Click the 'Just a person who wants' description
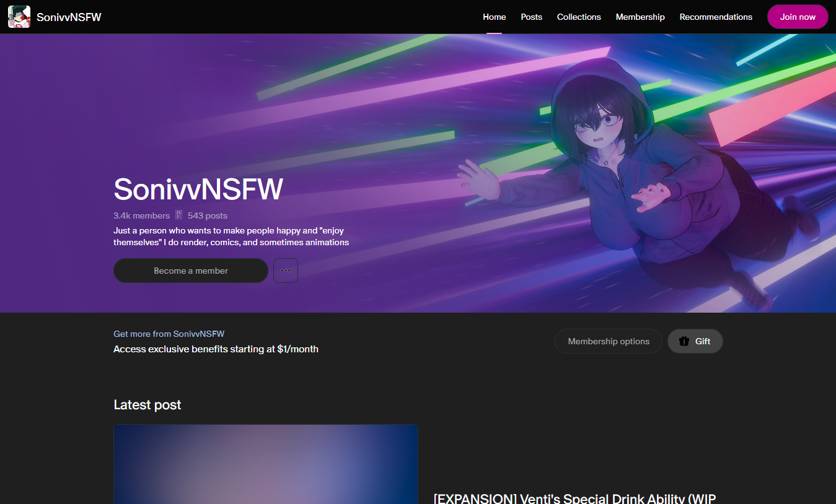 [x=231, y=236]
